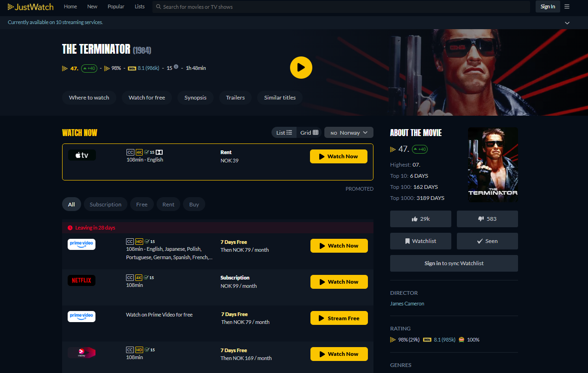Click Watch Now for the Prime Video 108min row
The height and width of the screenshot is (373, 588).
click(x=339, y=246)
